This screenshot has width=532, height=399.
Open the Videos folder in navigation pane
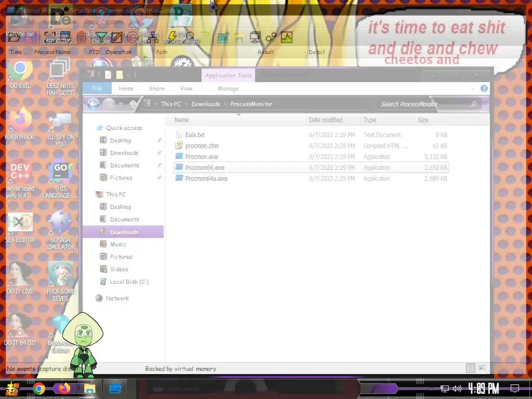tap(119, 269)
